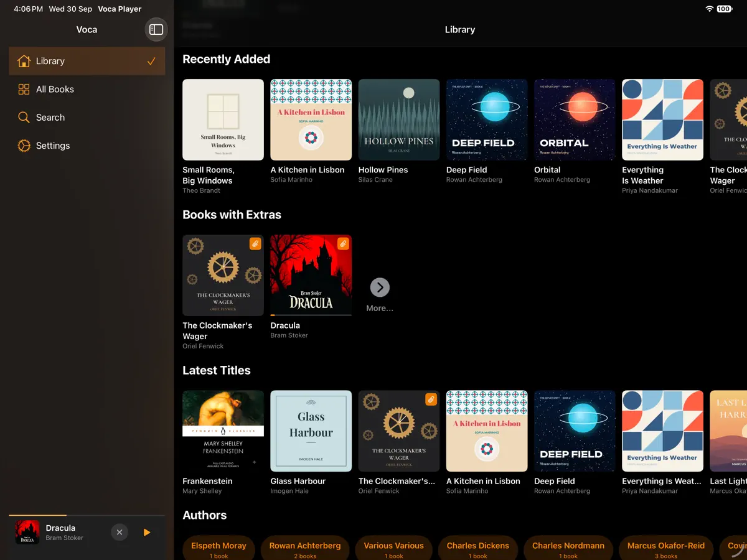This screenshot has height=560, width=747.
Task: Click attachment badge on Dracula cover
Action: pos(343,244)
